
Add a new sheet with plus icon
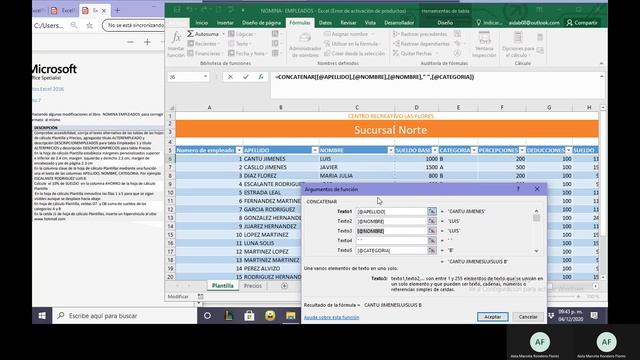click(x=284, y=286)
